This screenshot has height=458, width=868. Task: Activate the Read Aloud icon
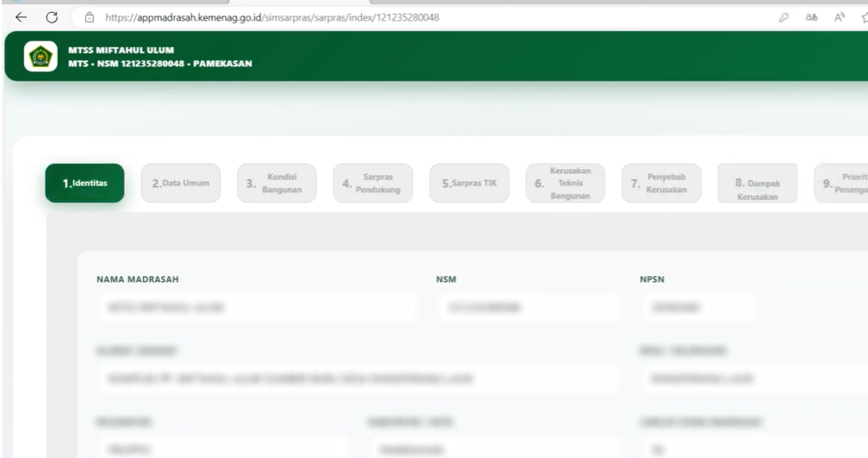pyautogui.click(x=840, y=17)
